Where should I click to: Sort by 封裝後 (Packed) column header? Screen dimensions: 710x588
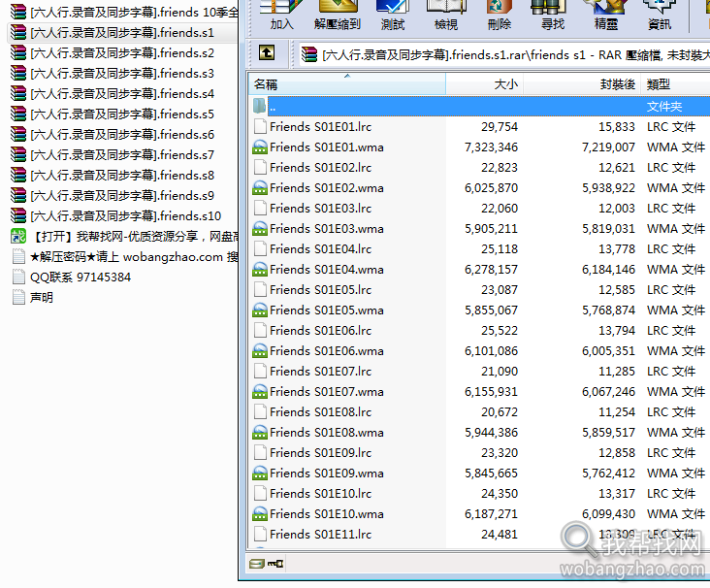[x=582, y=84]
